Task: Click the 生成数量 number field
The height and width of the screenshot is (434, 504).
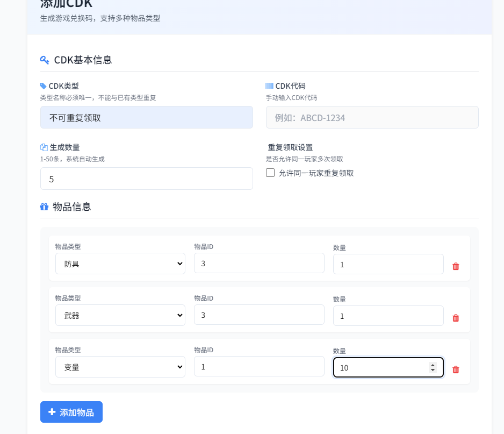Action: pos(147,179)
